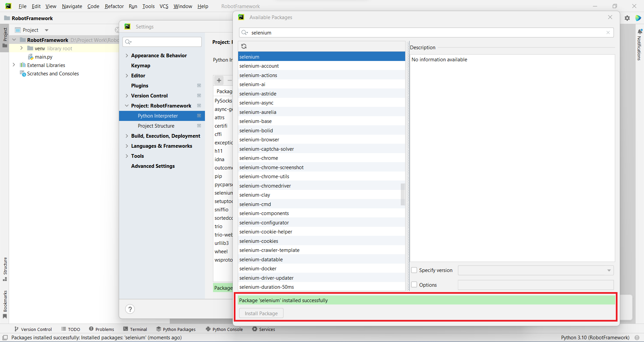
Task: Expand the Editor settings section
Action: [x=127, y=76]
